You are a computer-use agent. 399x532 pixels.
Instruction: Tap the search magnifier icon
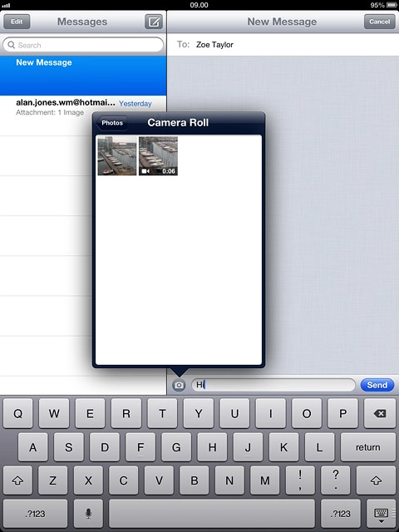click(11, 45)
